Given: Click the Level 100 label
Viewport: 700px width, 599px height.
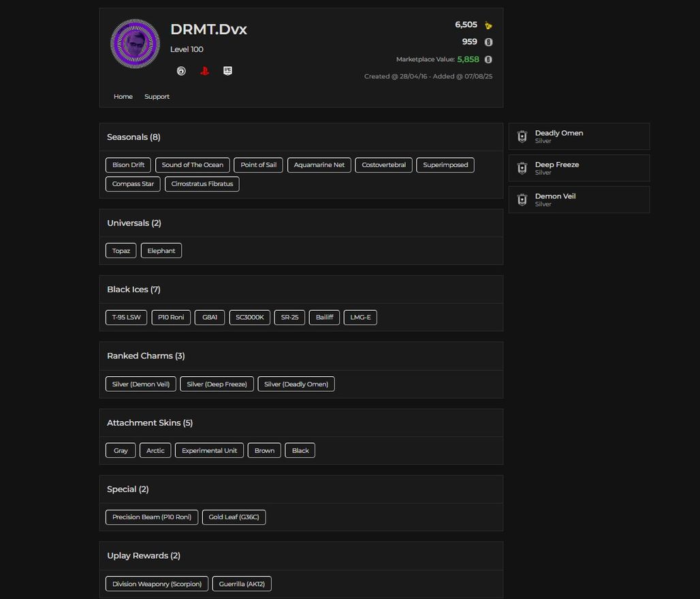Looking at the screenshot, I should 187,50.
